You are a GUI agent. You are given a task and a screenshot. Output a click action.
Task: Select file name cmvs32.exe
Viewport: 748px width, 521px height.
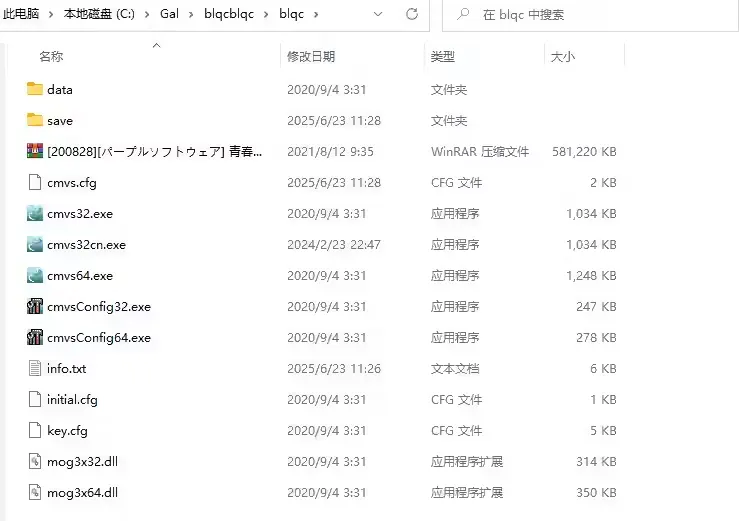pyautogui.click(x=80, y=214)
